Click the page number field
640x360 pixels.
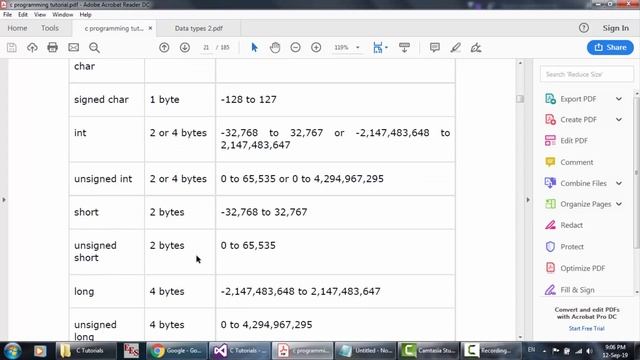(x=206, y=47)
